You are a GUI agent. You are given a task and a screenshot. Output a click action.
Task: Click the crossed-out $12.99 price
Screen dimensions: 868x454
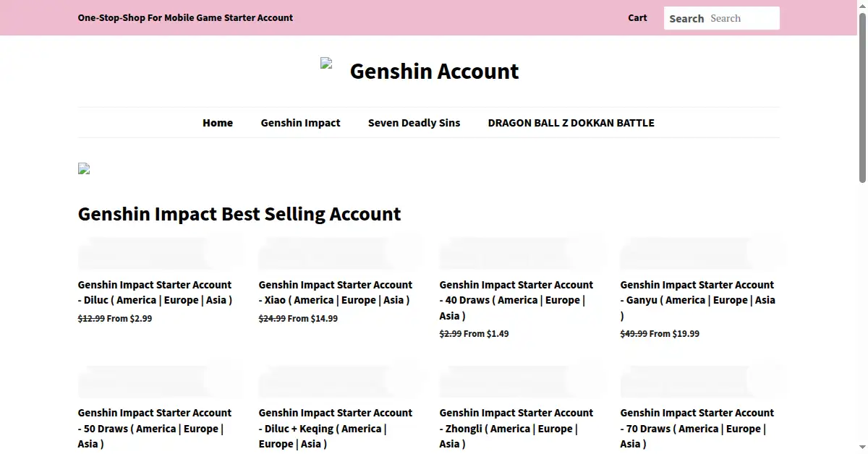coord(91,318)
